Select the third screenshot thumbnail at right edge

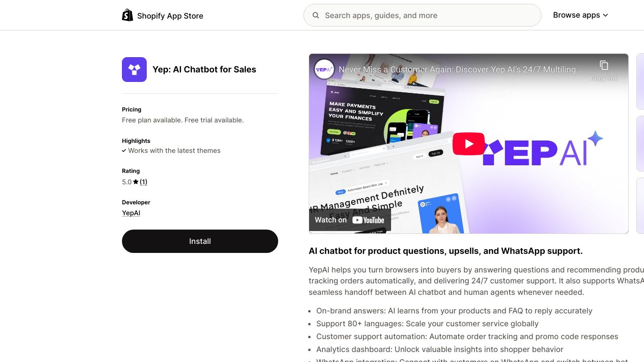click(x=640, y=206)
